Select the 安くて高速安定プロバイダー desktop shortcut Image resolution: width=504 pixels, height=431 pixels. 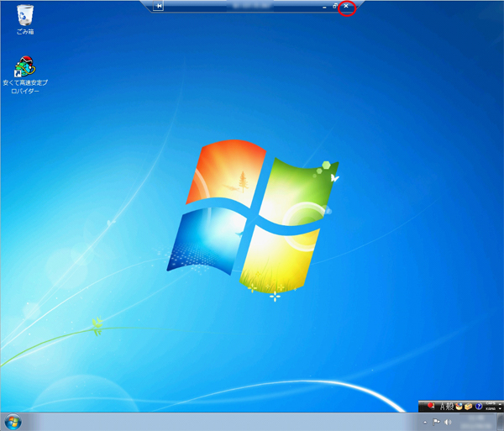click(25, 75)
